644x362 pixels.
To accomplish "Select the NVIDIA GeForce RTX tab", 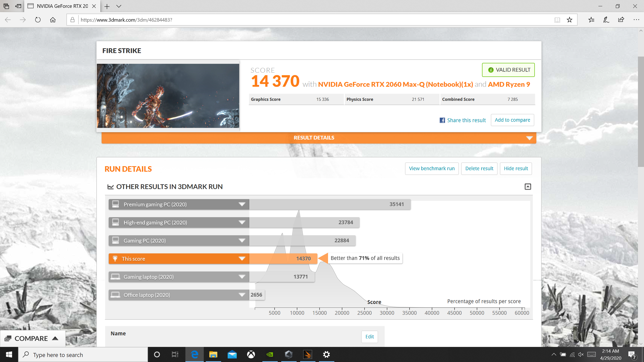I will click(62, 6).
